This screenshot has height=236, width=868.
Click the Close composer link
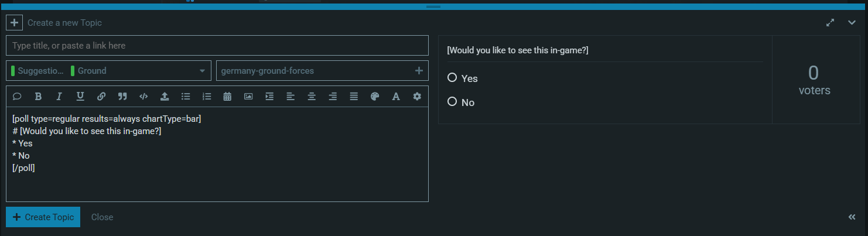(102, 217)
